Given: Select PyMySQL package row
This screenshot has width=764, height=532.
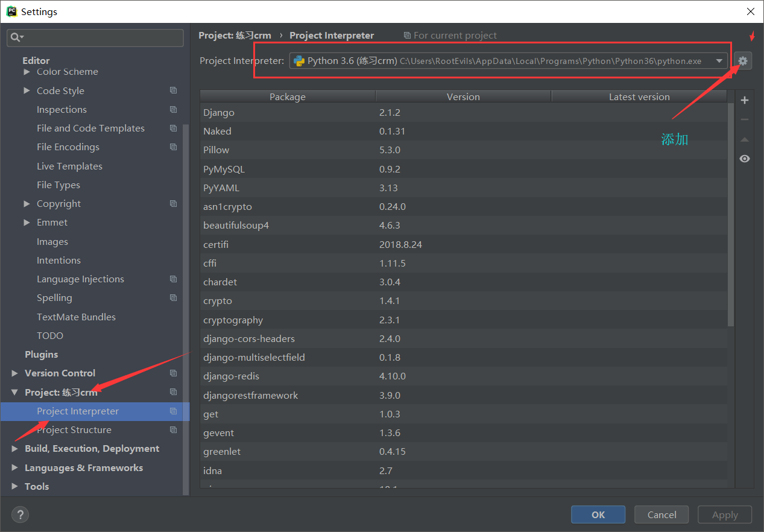Looking at the screenshot, I should tap(464, 169).
